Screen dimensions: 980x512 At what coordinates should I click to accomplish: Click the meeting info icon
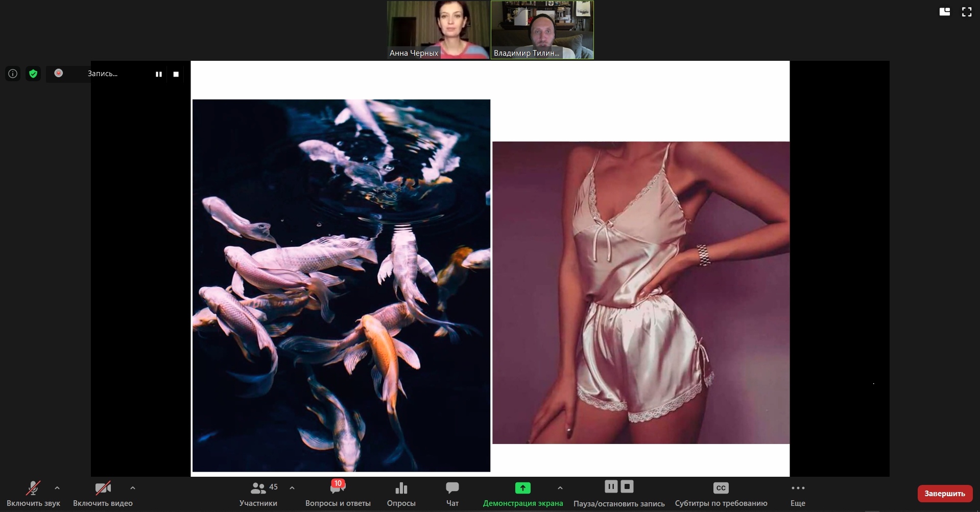click(x=13, y=74)
